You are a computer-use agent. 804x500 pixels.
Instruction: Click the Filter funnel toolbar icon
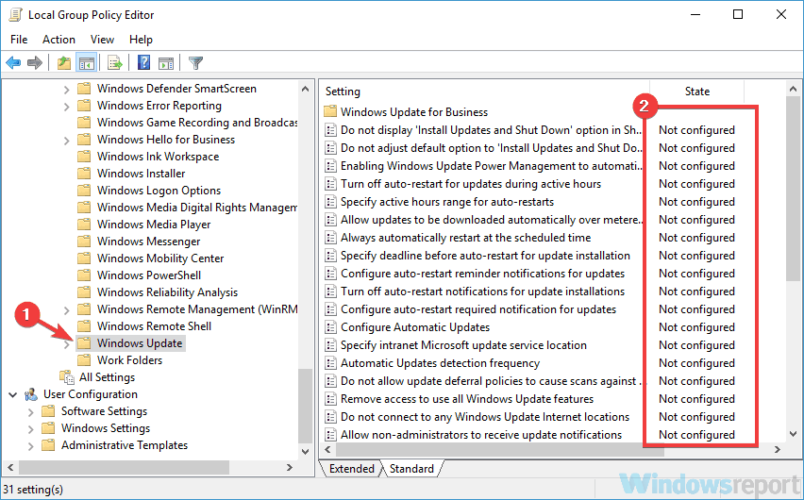point(196,63)
